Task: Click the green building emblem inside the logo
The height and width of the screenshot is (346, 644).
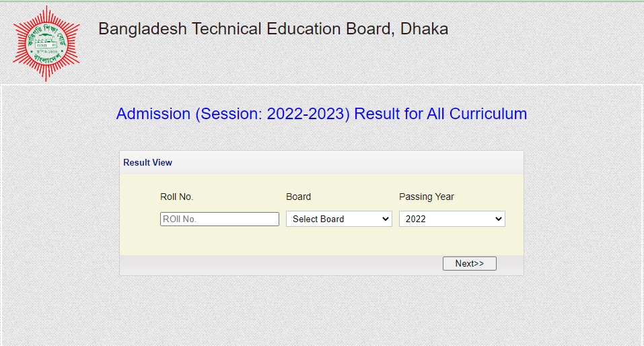Action: point(45,42)
